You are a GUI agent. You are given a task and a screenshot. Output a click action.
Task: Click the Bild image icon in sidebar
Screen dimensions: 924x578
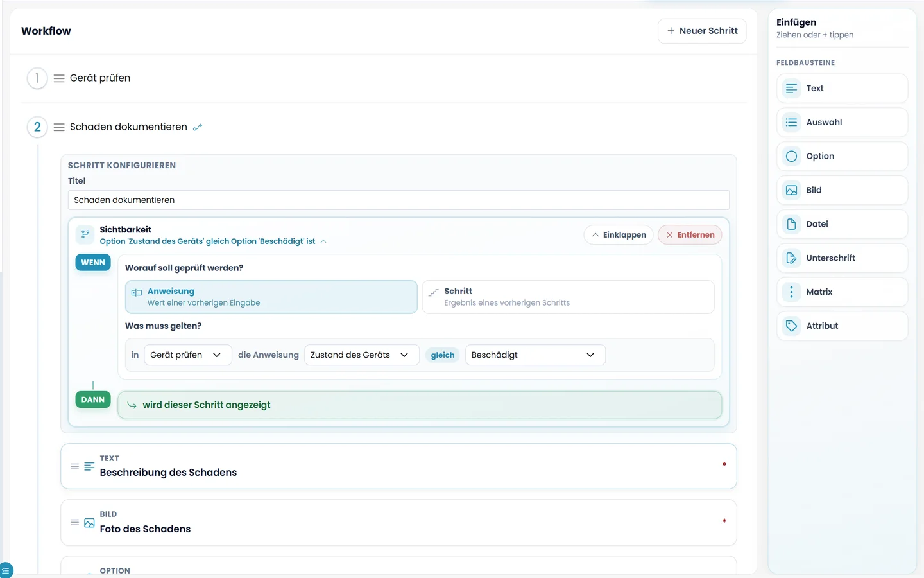[791, 191]
